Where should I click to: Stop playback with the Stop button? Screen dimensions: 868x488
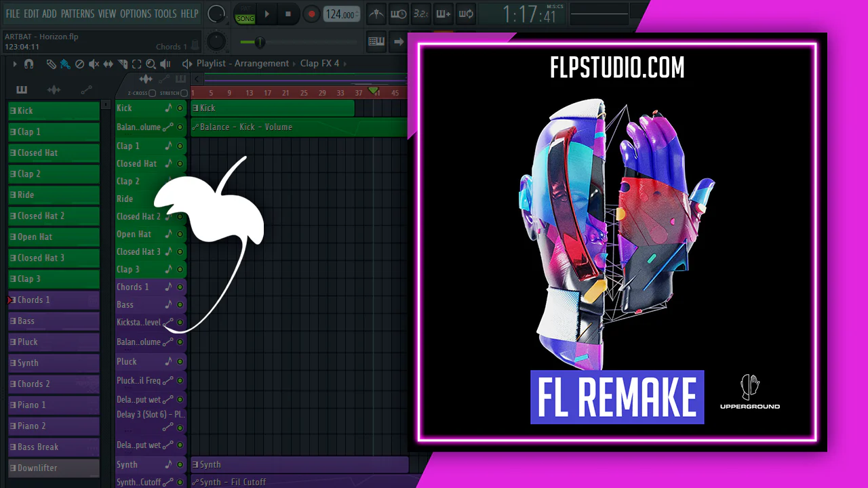click(288, 14)
